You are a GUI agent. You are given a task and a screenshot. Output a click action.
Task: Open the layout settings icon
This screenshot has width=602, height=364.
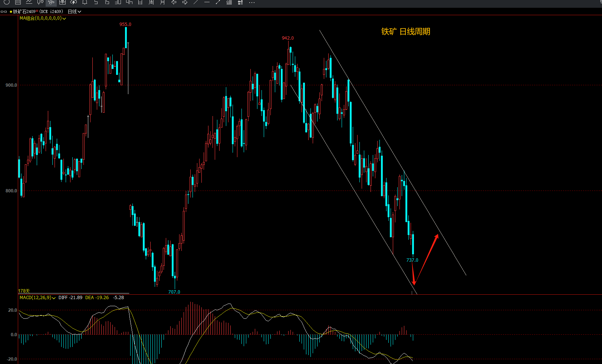pyautogui.click(x=240, y=2)
